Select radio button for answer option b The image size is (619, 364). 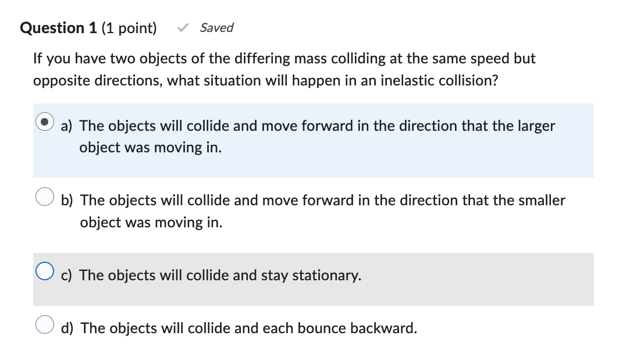click(x=45, y=197)
